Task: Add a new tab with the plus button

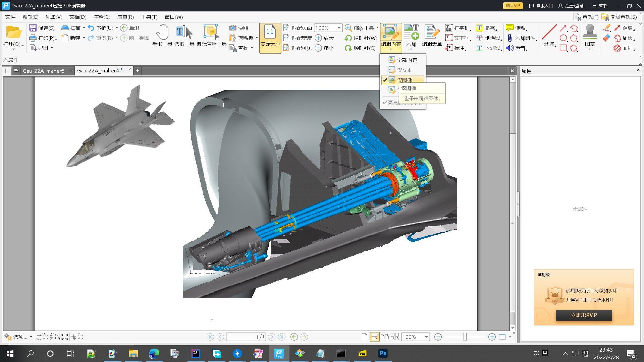Action: click(137, 71)
